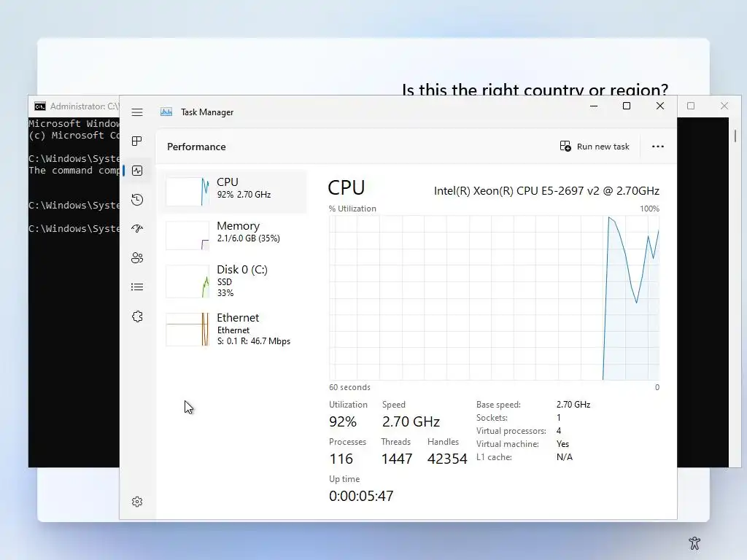Image resolution: width=747 pixels, height=560 pixels.
Task: Click the handles count 42354
Action: point(447,459)
